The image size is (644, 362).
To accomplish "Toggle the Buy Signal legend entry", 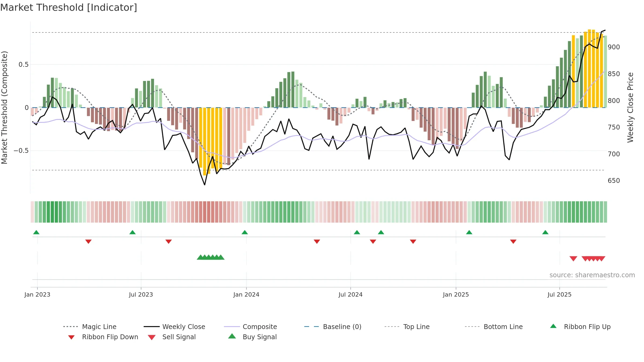I will [252, 337].
